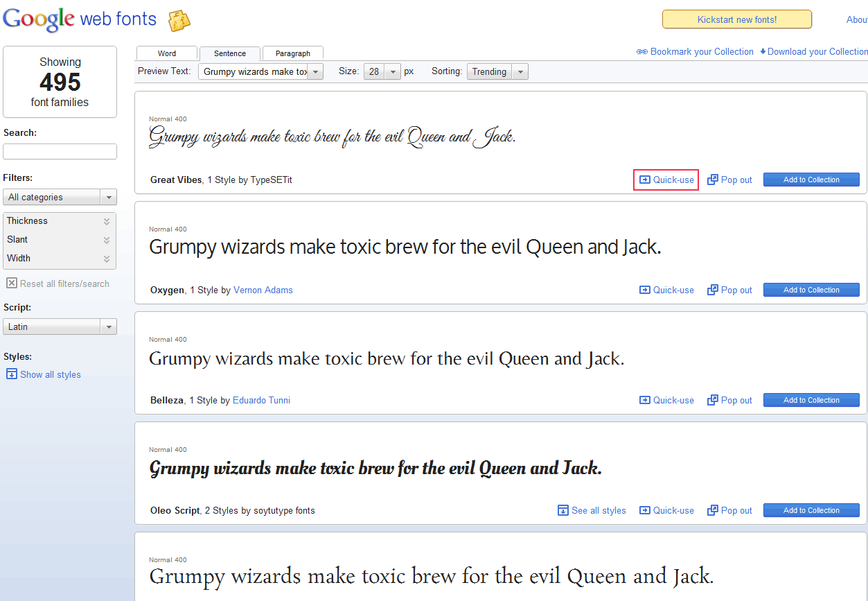
Task: Add Oxygen to Collection
Action: tap(811, 290)
